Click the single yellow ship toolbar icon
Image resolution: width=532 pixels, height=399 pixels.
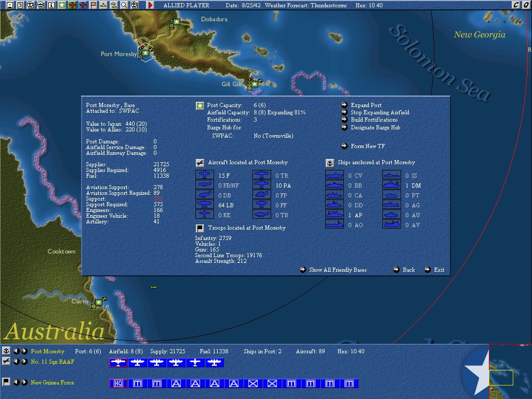click(x=103, y=5)
